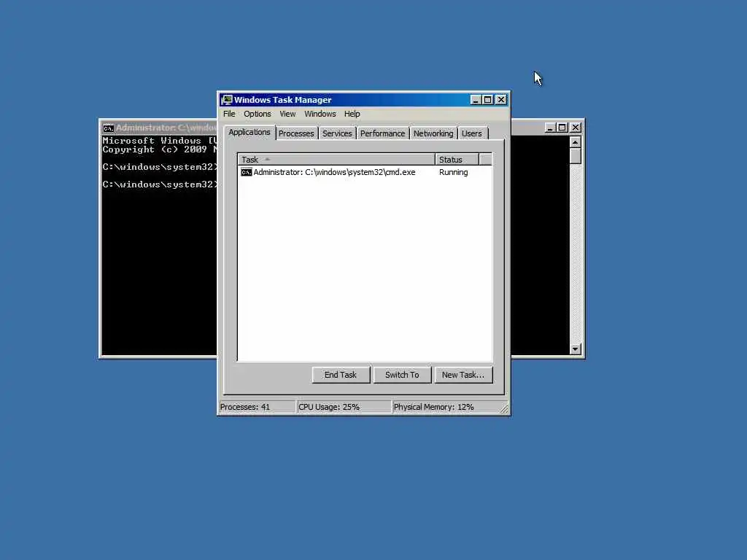747x560 pixels.
Task: Click the Task Manager resize grip corner
Action: (504, 408)
